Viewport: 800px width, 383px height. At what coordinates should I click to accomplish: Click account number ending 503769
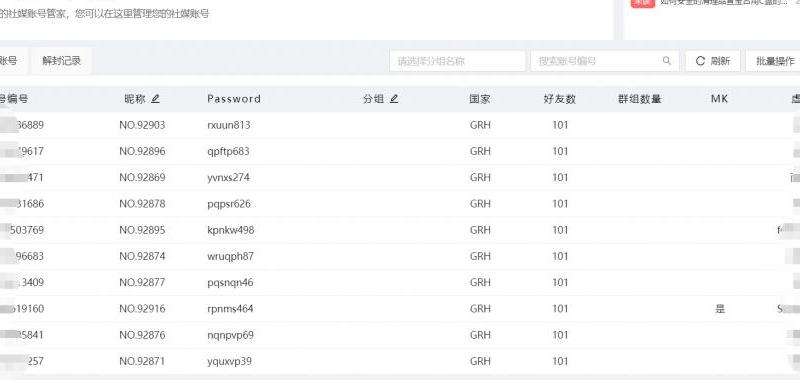coord(27,230)
